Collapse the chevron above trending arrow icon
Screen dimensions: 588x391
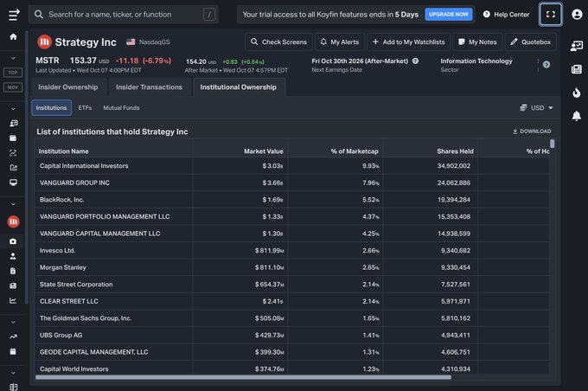pyautogui.click(x=13, y=322)
